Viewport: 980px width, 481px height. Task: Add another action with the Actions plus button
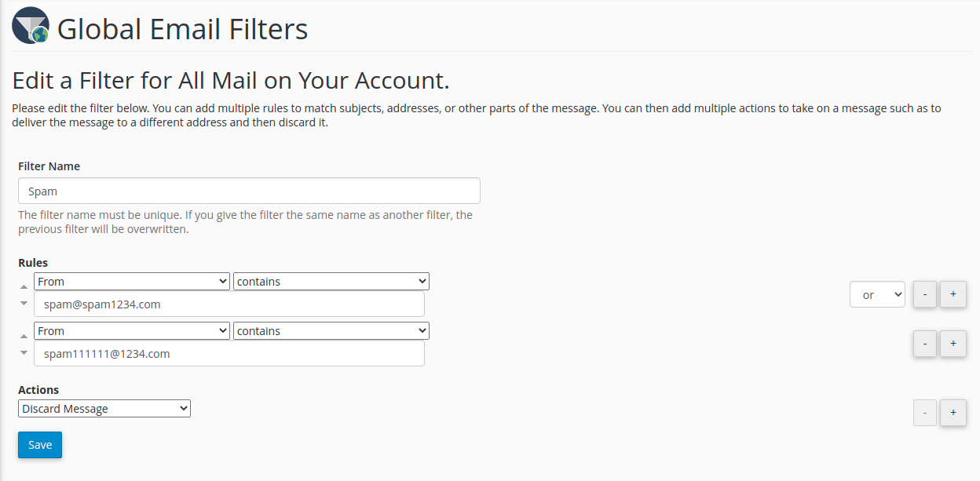point(953,413)
